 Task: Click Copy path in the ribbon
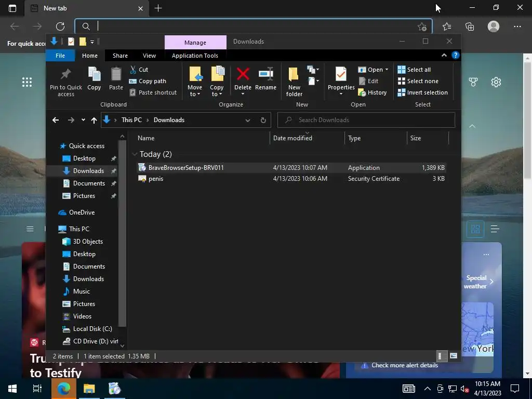click(148, 81)
